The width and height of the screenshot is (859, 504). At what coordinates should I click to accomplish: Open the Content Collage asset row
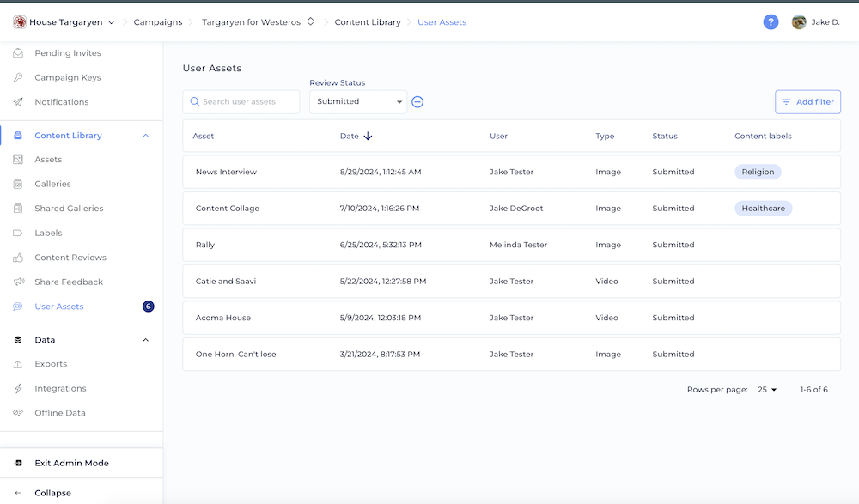[x=512, y=208]
